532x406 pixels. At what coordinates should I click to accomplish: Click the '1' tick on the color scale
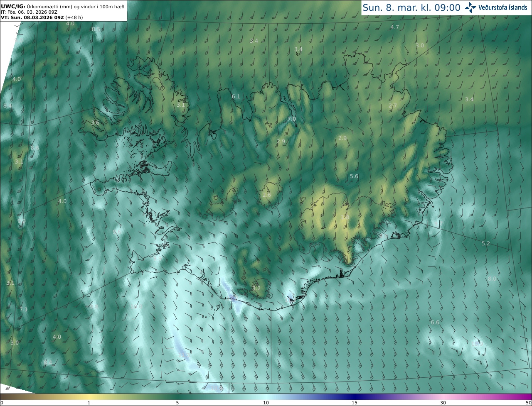[x=89, y=403]
